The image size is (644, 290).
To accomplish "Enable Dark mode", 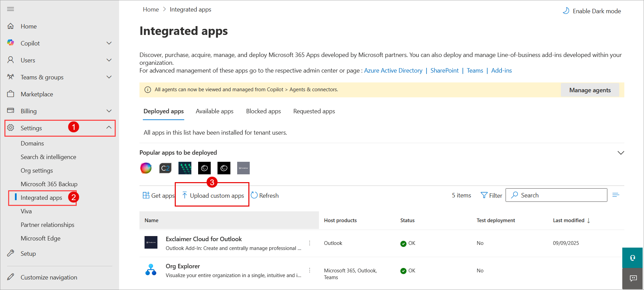I will pyautogui.click(x=592, y=11).
